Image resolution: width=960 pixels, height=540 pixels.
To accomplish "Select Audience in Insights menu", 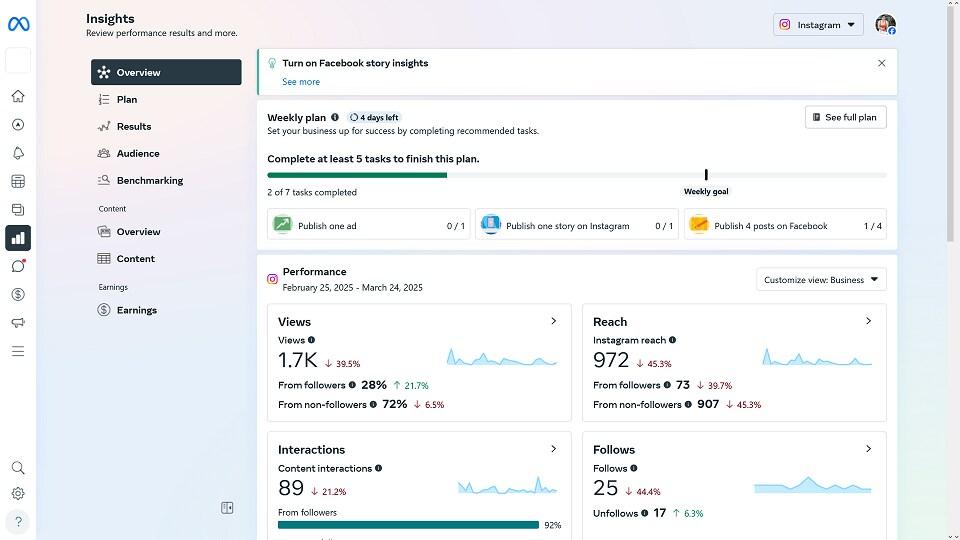I will 138,154.
